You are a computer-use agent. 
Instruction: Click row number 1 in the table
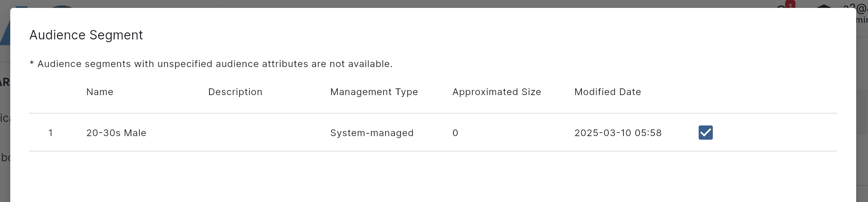[51, 133]
